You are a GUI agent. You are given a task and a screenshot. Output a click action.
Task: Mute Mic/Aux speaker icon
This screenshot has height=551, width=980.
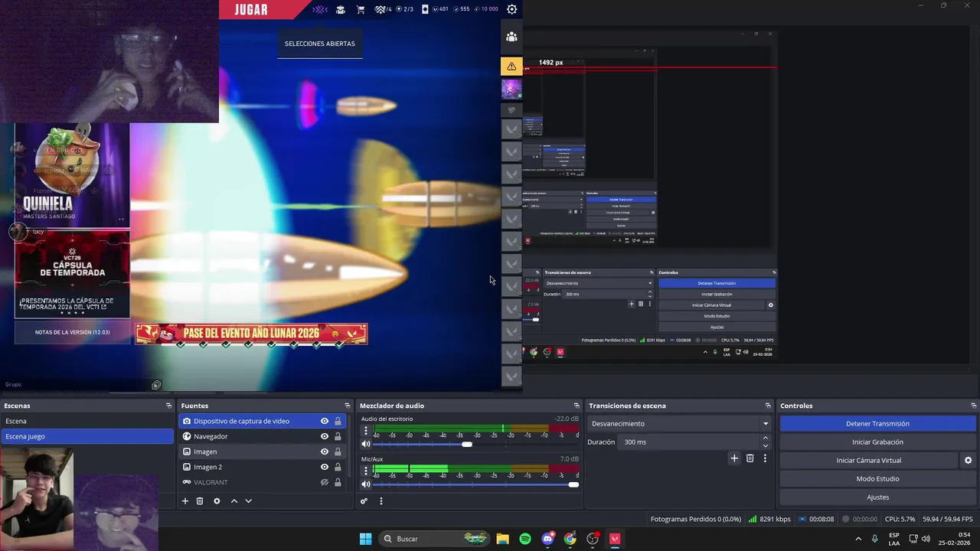pos(366,484)
